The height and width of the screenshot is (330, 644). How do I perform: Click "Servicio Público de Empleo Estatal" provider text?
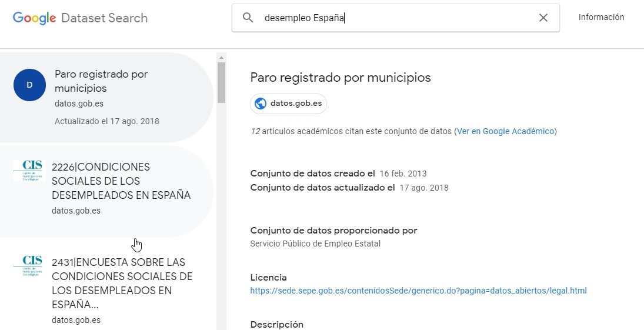click(x=315, y=244)
